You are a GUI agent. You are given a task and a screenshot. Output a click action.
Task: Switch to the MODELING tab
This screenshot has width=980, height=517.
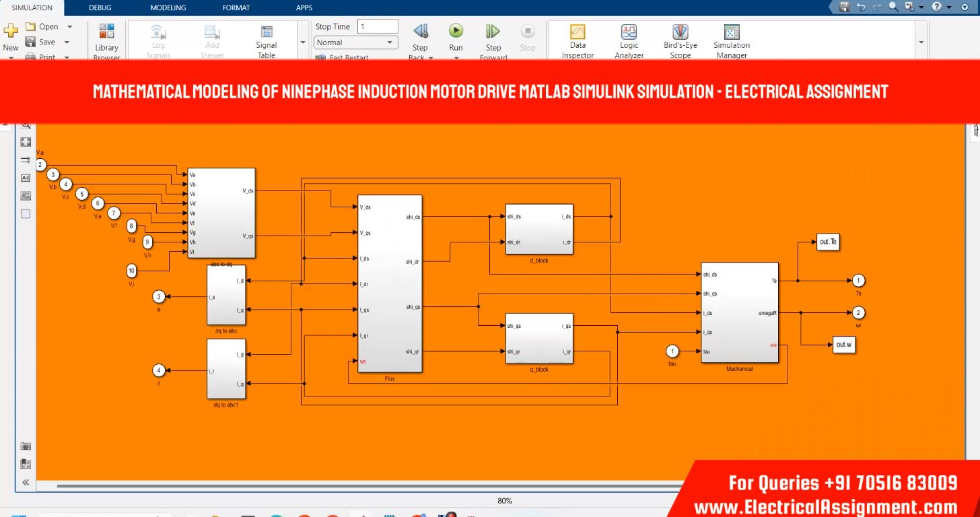pyautogui.click(x=168, y=8)
